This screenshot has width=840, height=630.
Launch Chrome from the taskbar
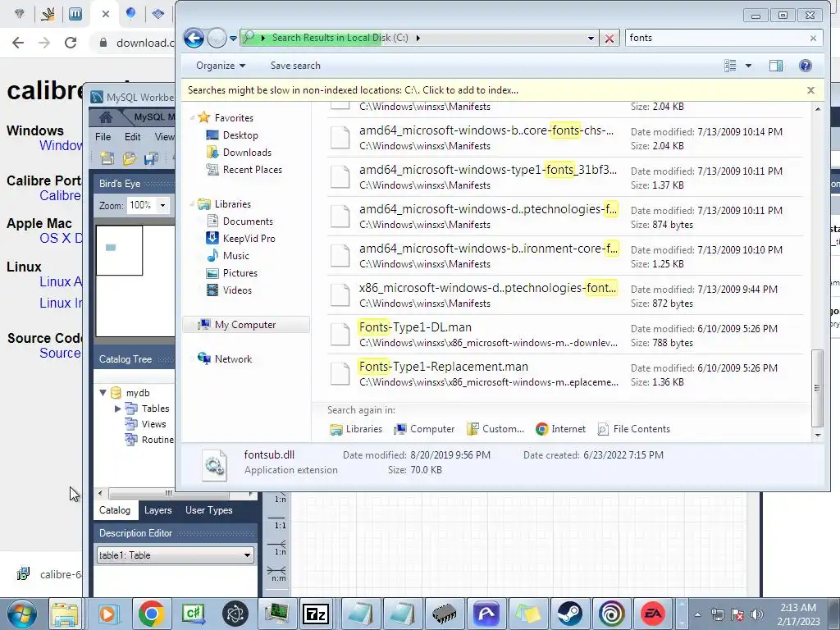(x=151, y=614)
